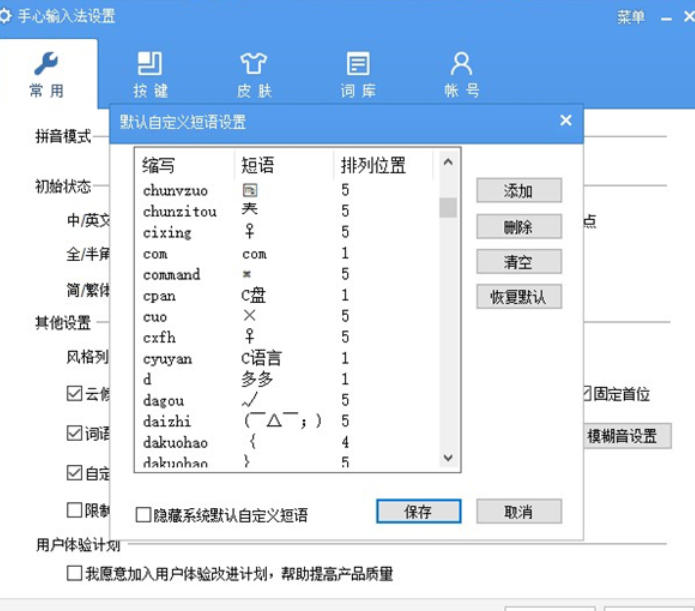Click the 短语 column header
695x611 pixels.
pyautogui.click(x=284, y=165)
